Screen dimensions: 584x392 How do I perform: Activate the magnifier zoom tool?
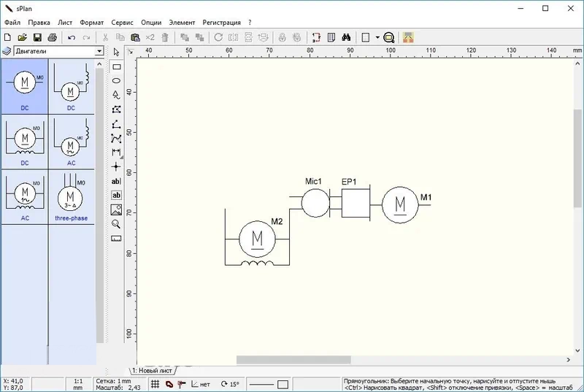coord(116,223)
